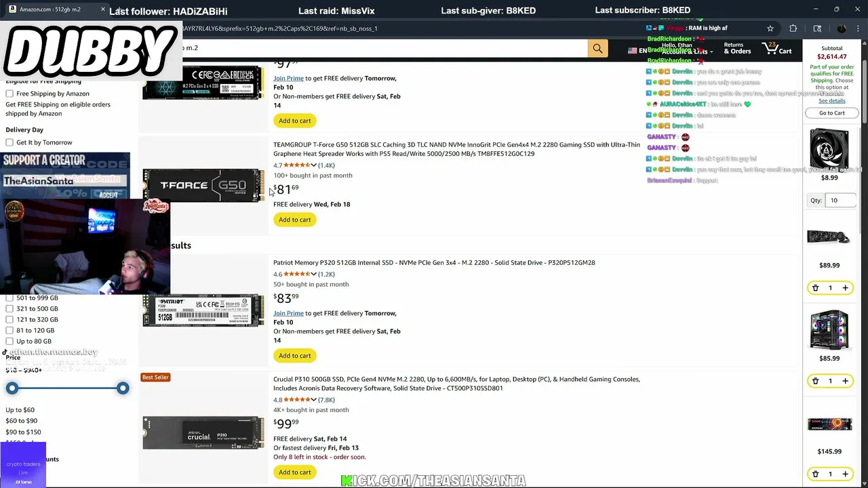Expand T-Force G50 rating breakdown chevron
The height and width of the screenshot is (488, 868).
coord(313,165)
